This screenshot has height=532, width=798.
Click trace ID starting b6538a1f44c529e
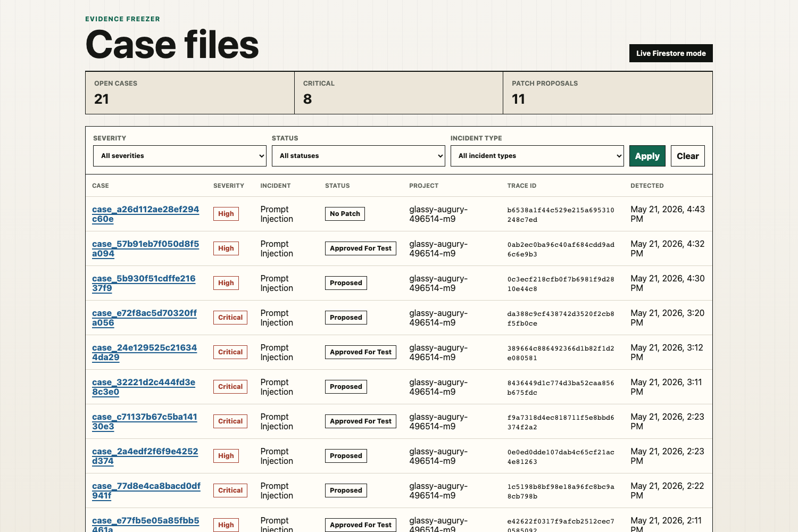[x=561, y=214]
